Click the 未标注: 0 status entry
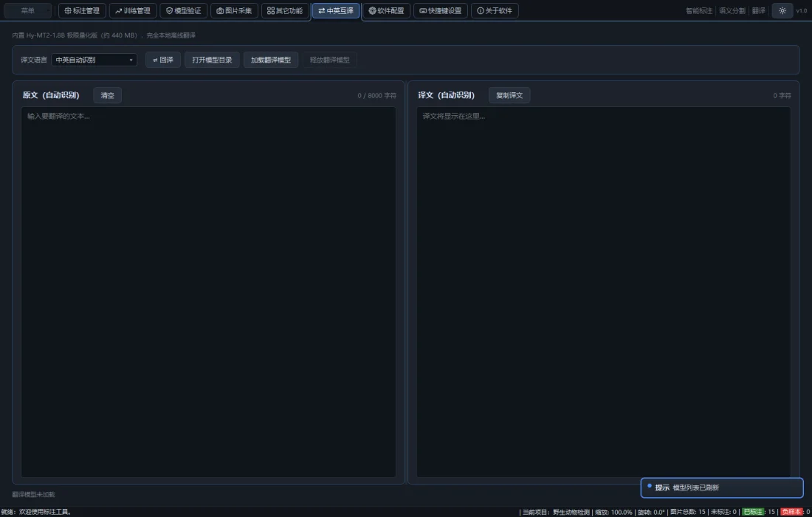 click(723, 513)
